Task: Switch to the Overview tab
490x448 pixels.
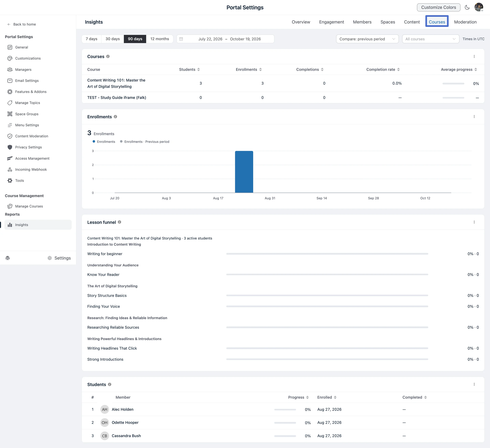Action: coord(301,22)
